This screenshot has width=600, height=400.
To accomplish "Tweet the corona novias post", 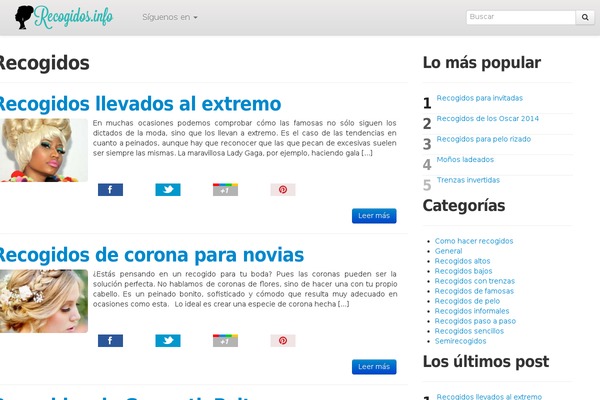I will coord(168,341).
